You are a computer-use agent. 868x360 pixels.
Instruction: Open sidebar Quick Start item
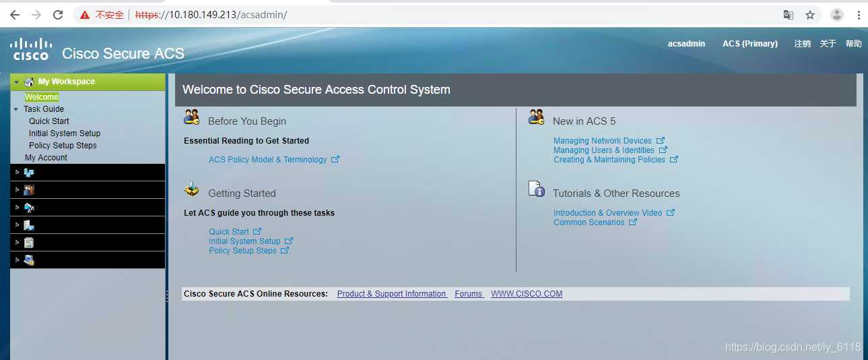(49, 121)
